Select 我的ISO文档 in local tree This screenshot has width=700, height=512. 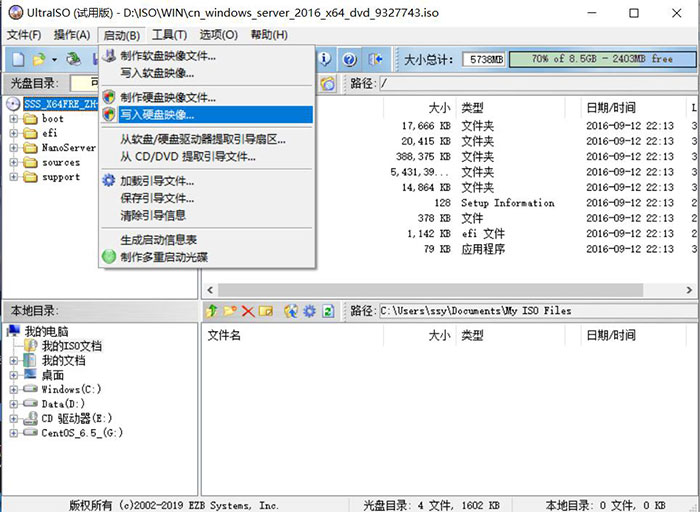[71, 346]
